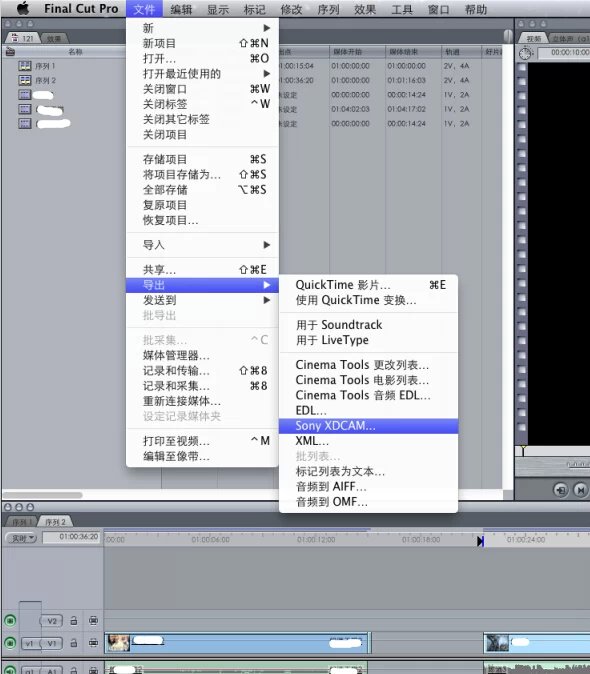Open the Final Cut Pro application menu
The image size is (590, 674).
[x=81, y=9]
